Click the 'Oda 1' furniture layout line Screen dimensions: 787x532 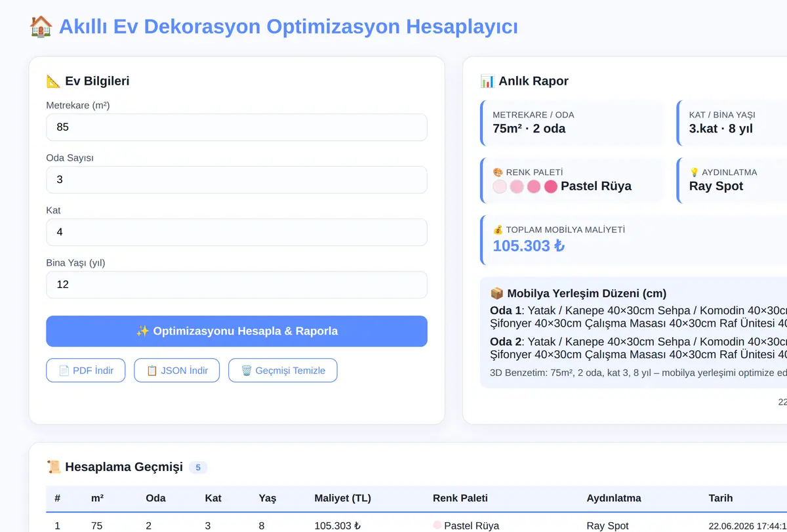point(638,316)
